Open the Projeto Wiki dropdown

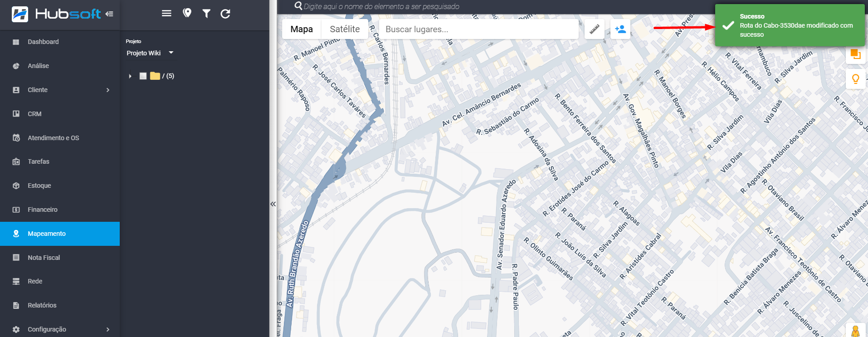click(x=150, y=53)
